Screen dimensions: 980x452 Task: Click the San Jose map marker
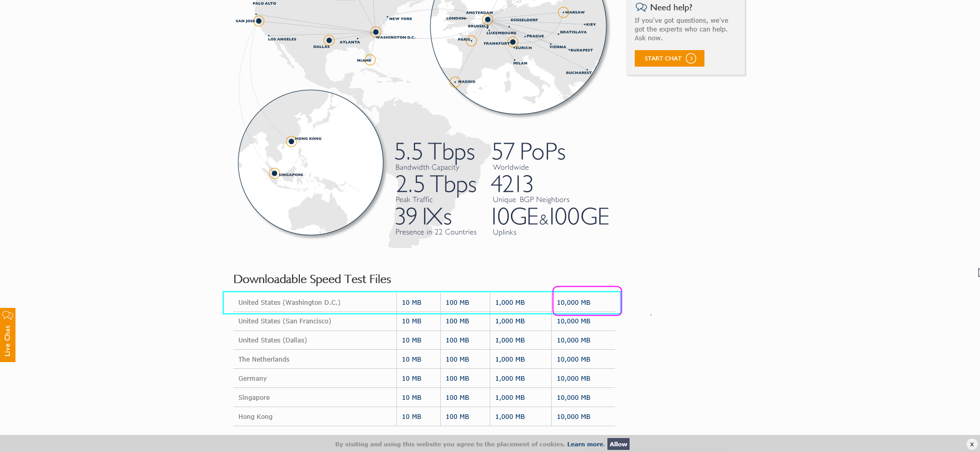(x=259, y=21)
